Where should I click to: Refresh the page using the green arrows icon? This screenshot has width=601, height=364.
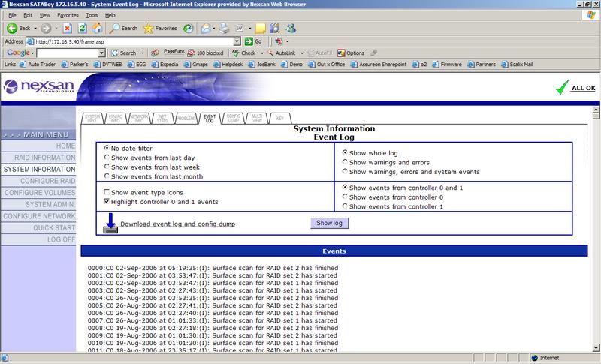tap(83, 28)
